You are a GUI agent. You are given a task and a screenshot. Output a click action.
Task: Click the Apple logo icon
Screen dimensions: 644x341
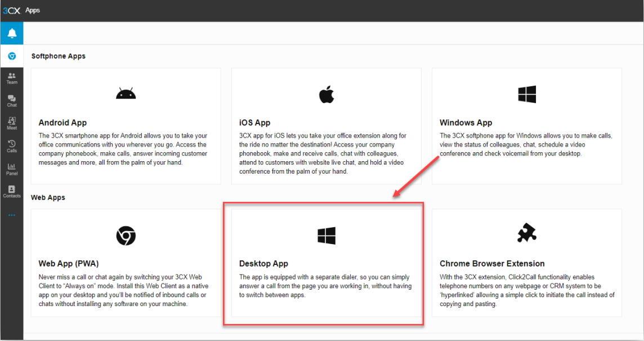point(327,94)
